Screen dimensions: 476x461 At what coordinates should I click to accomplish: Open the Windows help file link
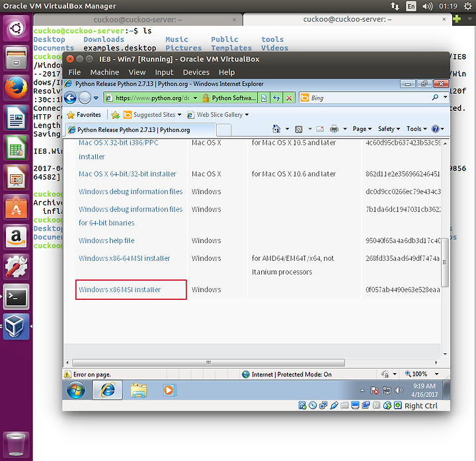pos(106,240)
